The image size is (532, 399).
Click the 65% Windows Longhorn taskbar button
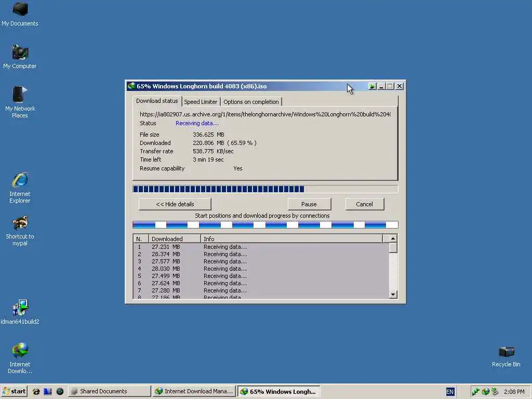(x=278, y=391)
